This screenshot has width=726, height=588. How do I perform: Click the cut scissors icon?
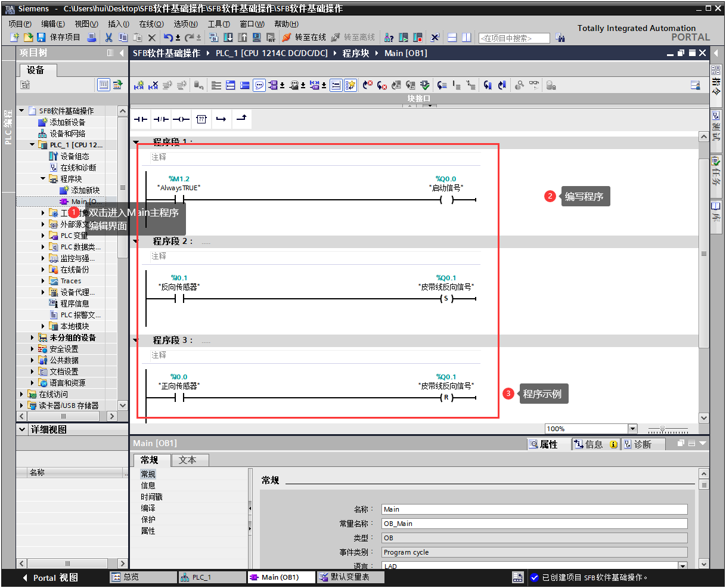[108, 38]
